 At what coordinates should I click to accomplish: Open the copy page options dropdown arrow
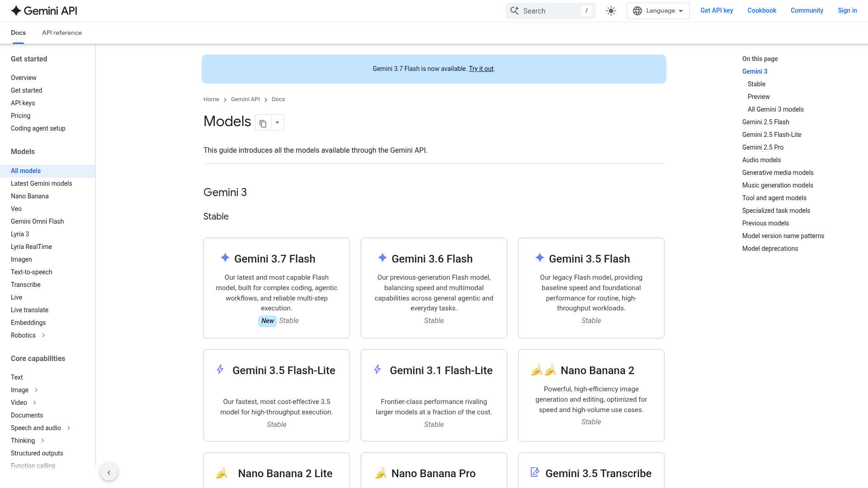click(x=278, y=123)
